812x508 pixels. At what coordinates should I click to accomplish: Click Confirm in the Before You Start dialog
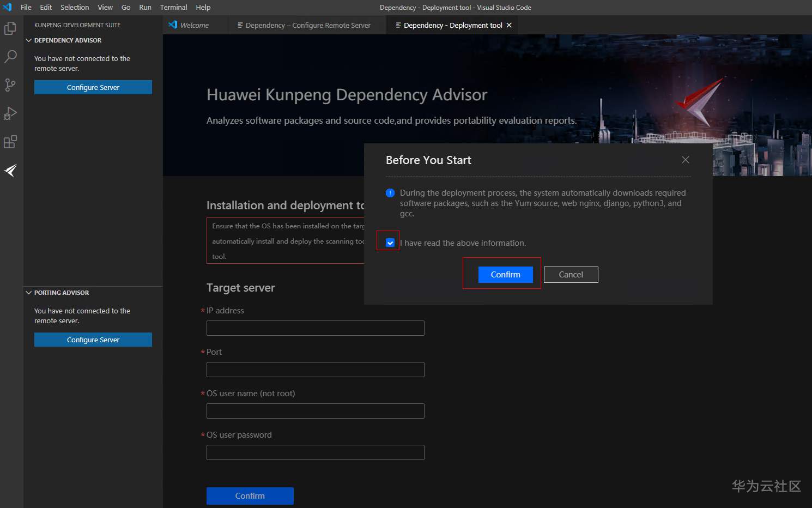(506, 275)
